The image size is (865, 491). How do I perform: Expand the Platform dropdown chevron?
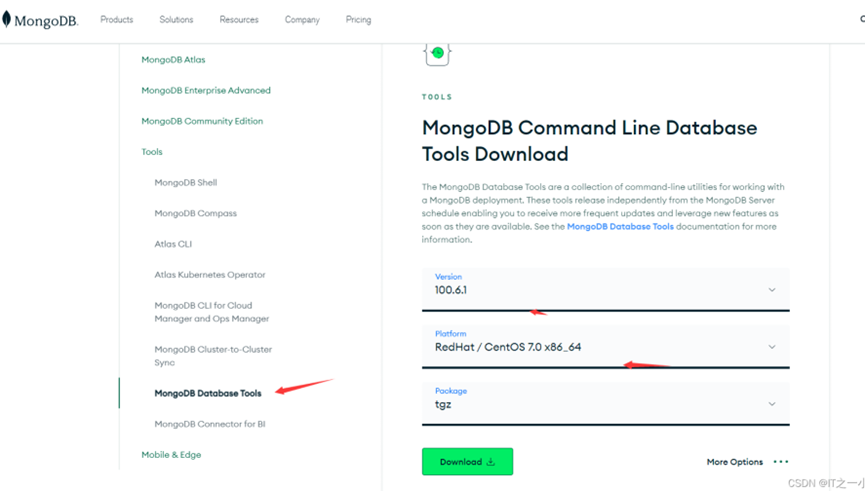click(772, 347)
